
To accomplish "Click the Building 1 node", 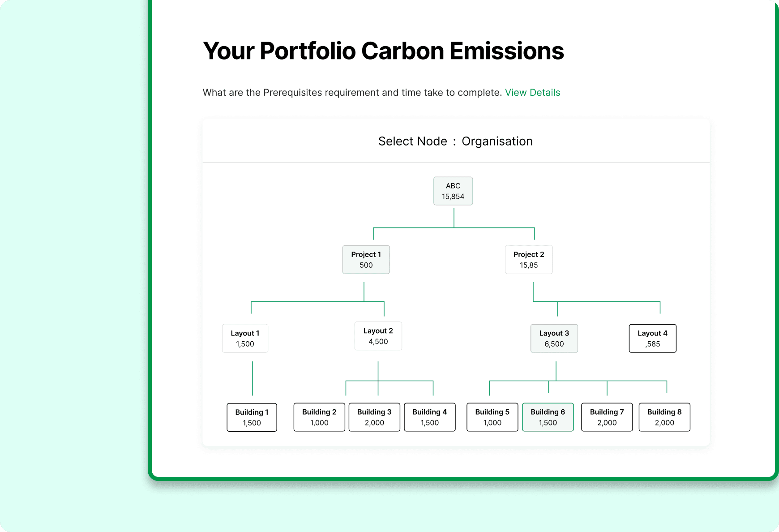I will click(x=252, y=417).
